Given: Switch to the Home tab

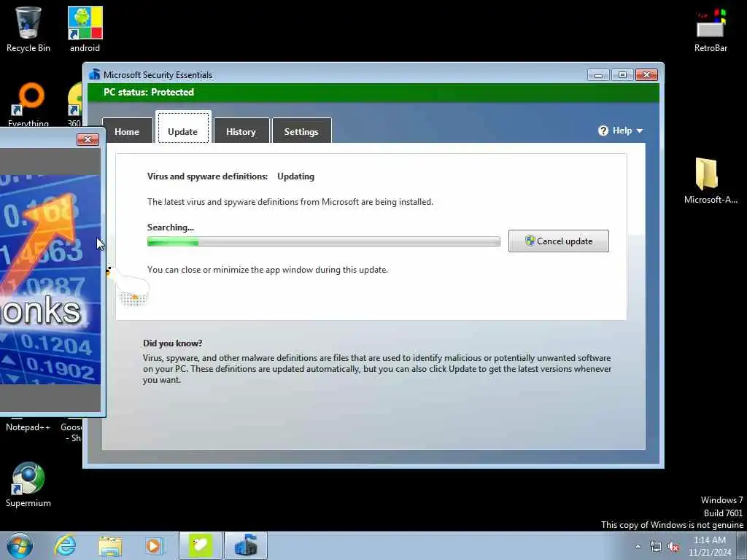Looking at the screenshot, I should click(x=127, y=131).
